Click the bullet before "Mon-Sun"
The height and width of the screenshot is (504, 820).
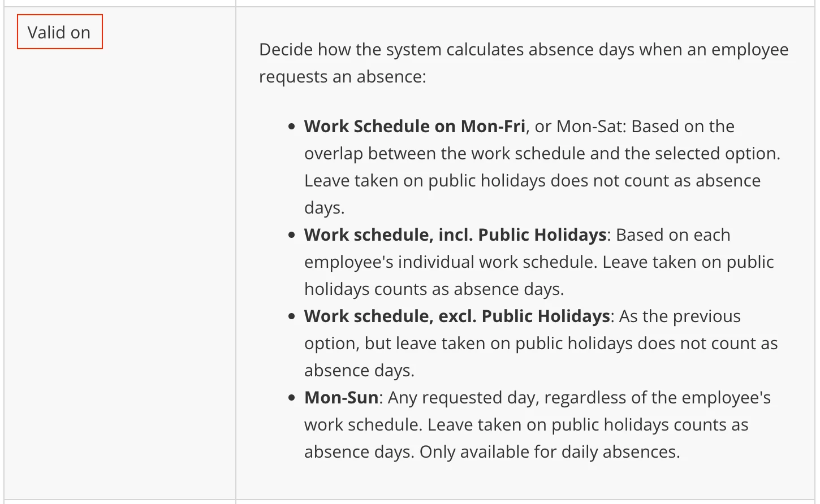[x=292, y=398]
